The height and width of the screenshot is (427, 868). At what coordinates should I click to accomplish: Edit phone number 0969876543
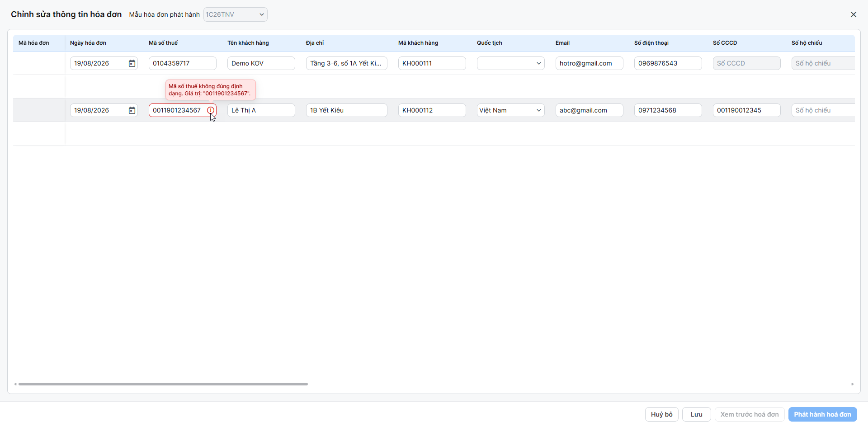point(668,63)
